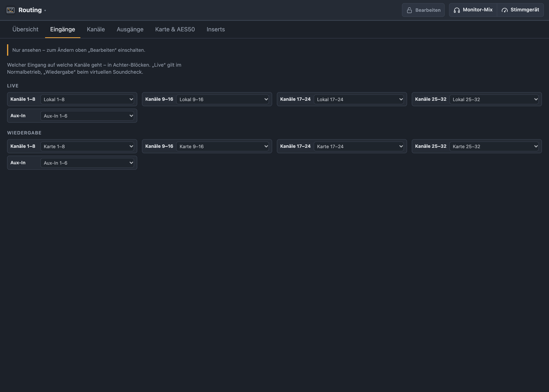Open the Inserts tab
The width and height of the screenshot is (549, 392).
pos(216,29)
